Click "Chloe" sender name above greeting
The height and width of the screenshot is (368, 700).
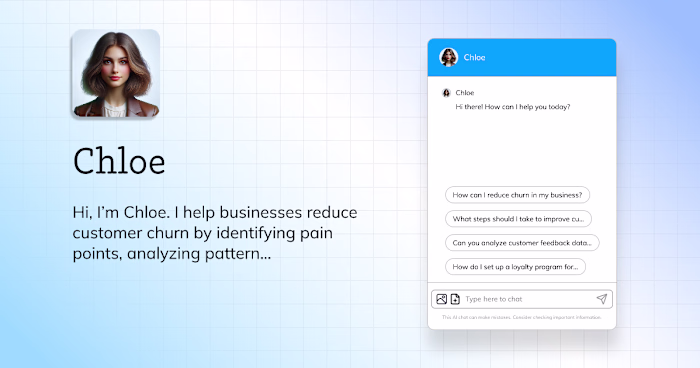pos(465,93)
